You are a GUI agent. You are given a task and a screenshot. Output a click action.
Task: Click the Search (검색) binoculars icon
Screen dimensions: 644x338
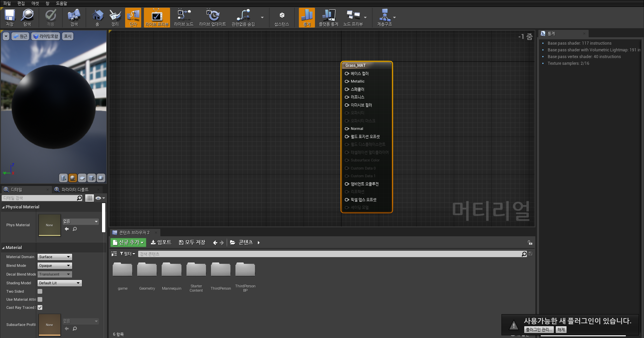coord(74,18)
